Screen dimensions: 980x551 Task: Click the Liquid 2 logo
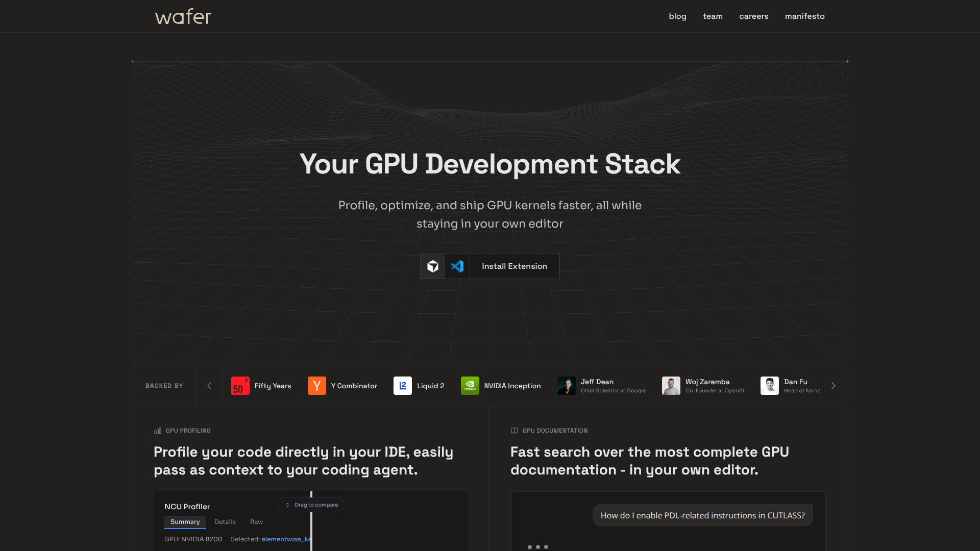point(403,386)
